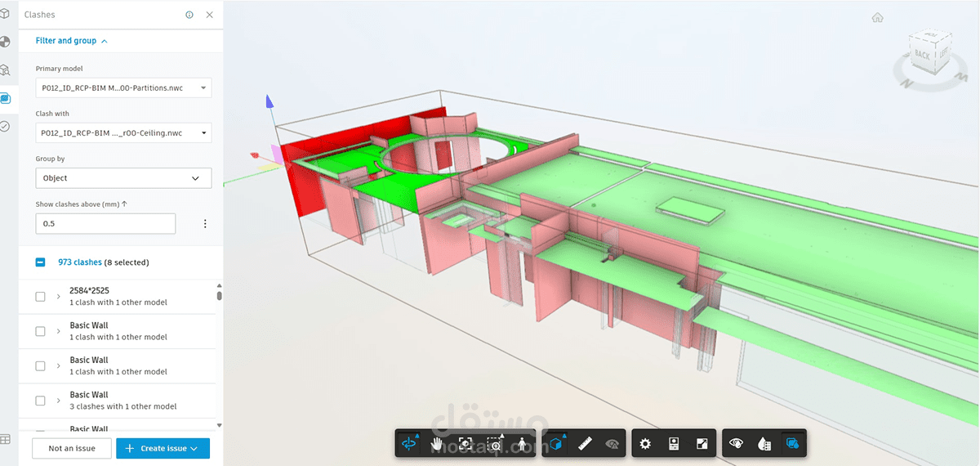Expand the first Basic Wall group

pos(59,331)
